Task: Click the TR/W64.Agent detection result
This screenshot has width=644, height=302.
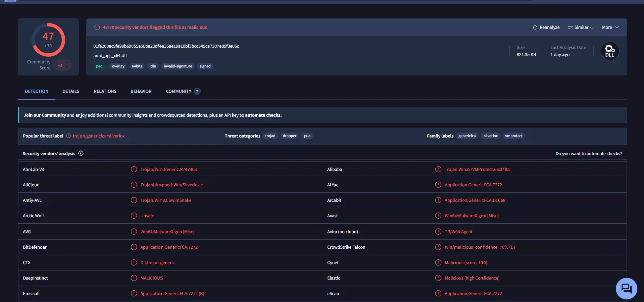Action: click(459, 232)
